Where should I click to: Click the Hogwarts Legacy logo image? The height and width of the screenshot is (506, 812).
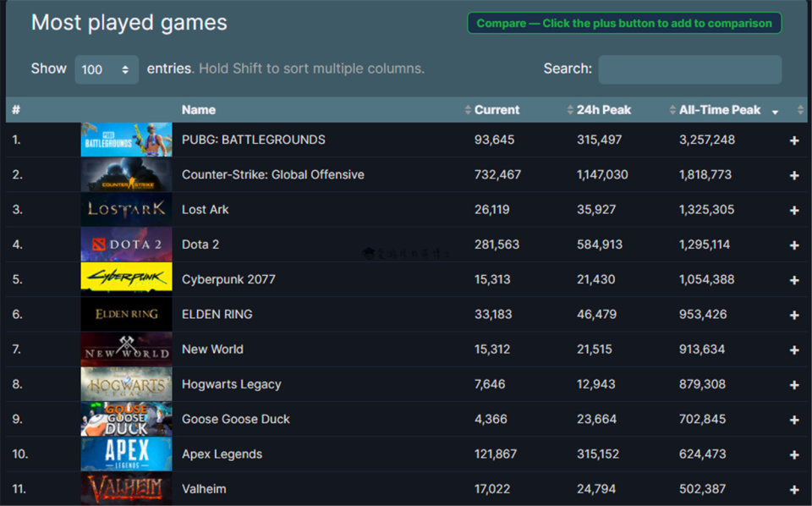coord(126,384)
